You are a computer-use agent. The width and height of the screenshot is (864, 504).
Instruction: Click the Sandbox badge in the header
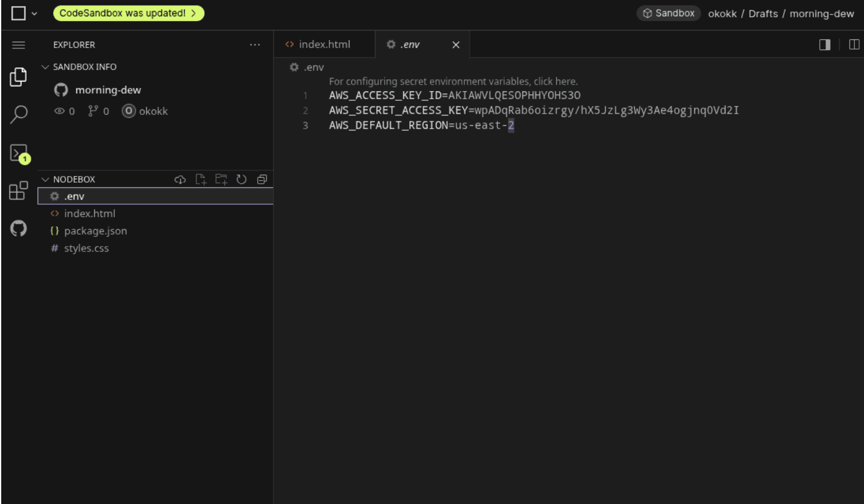(669, 13)
